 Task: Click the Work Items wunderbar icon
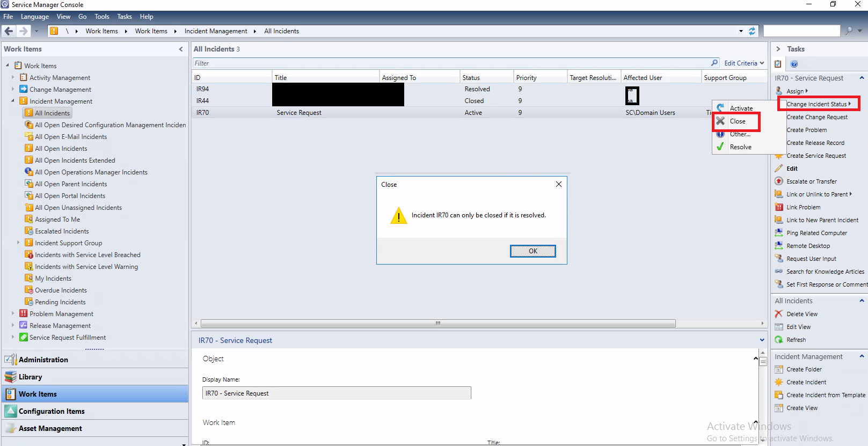[x=10, y=394]
